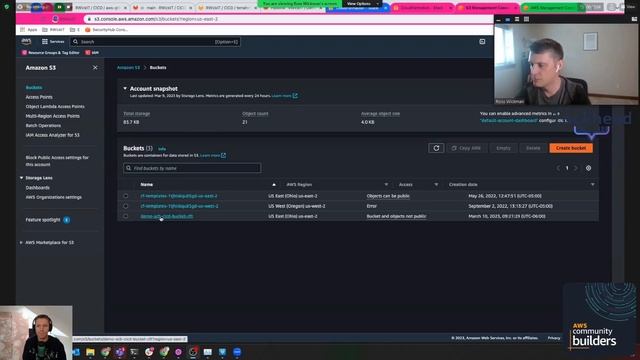Open Batch Operations in sidebar
Viewport: 640px width, 360px height.
[x=43, y=126]
